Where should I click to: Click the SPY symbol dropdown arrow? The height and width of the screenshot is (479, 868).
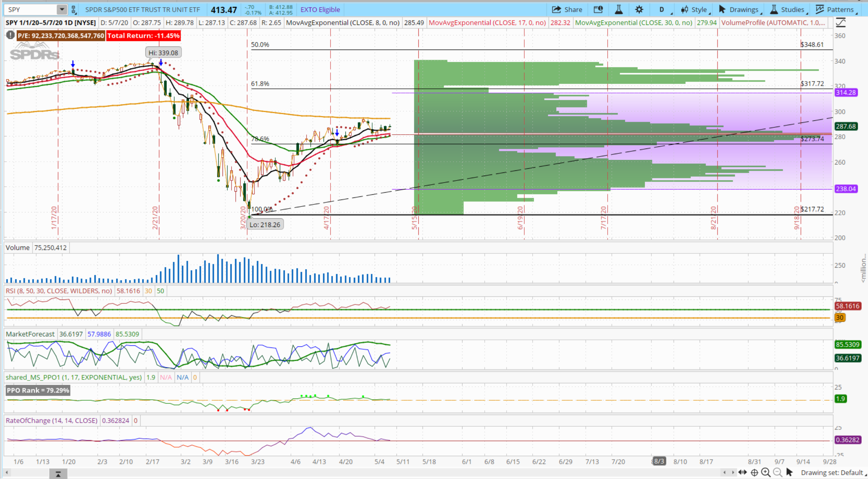coord(61,9)
